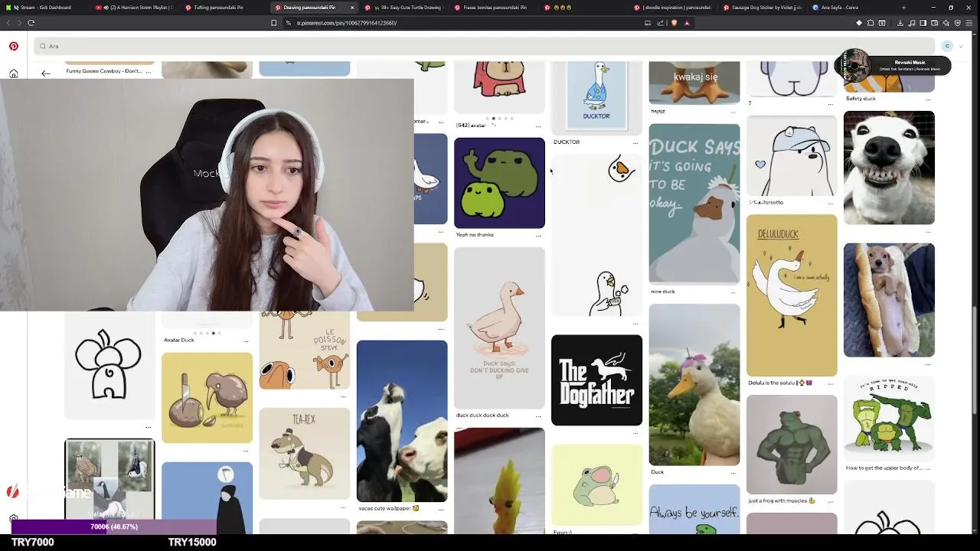The height and width of the screenshot is (551, 980).
Task: Open the Don't ducking give up goose pin
Action: pyautogui.click(x=499, y=328)
